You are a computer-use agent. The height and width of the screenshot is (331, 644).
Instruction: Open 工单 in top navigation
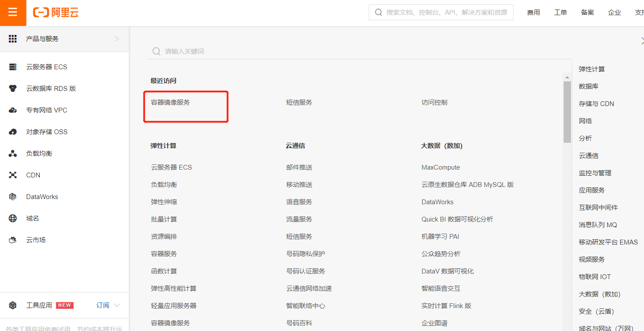click(561, 13)
